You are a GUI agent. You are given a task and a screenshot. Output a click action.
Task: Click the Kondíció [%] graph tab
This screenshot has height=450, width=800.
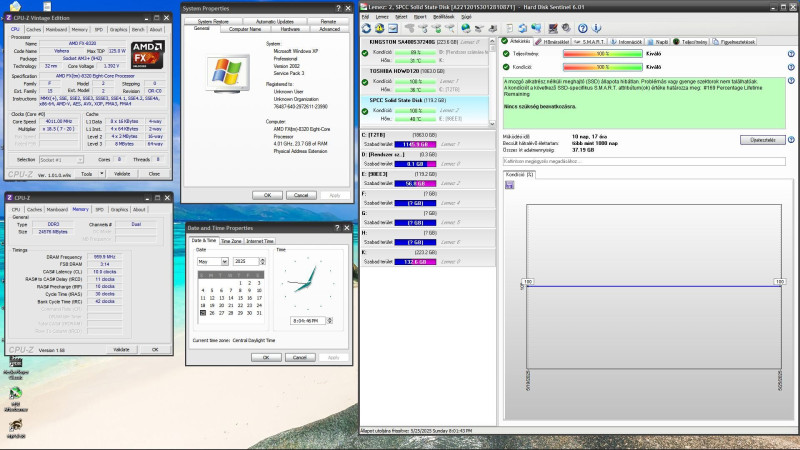(x=519, y=174)
